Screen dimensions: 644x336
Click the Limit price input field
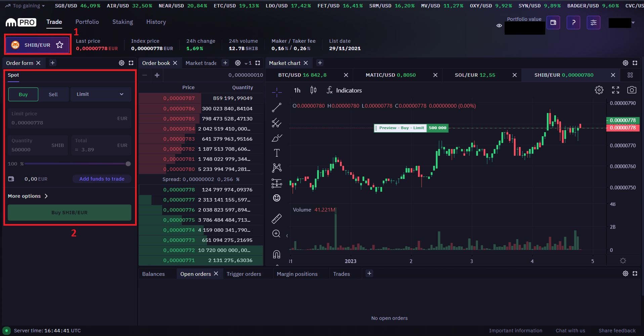pos(70,118)
